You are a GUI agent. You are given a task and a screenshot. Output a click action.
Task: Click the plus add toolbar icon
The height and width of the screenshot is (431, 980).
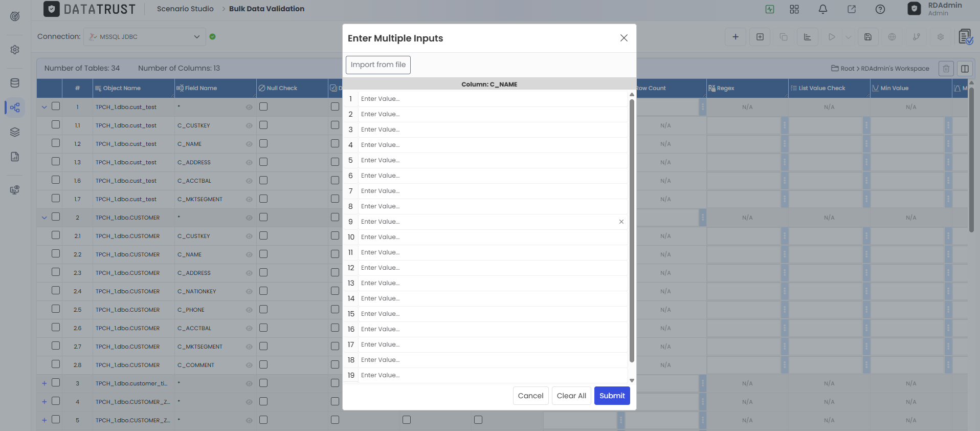[736, 37]
